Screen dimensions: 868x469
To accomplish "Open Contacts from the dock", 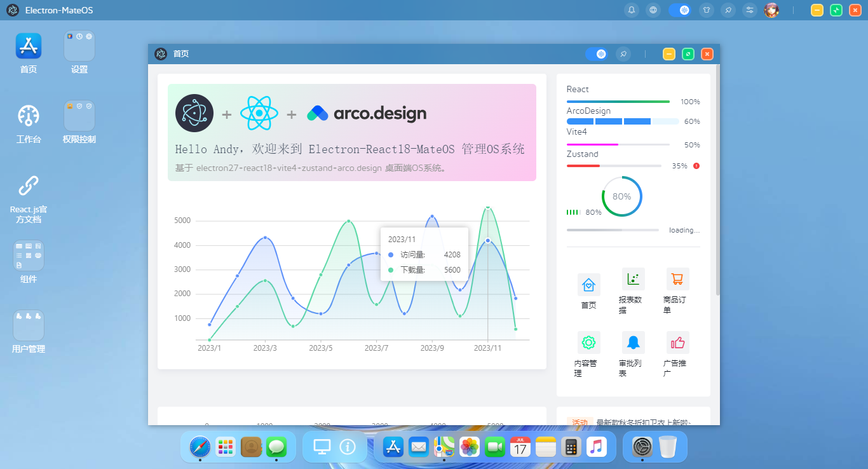I will tap(252, 447).
